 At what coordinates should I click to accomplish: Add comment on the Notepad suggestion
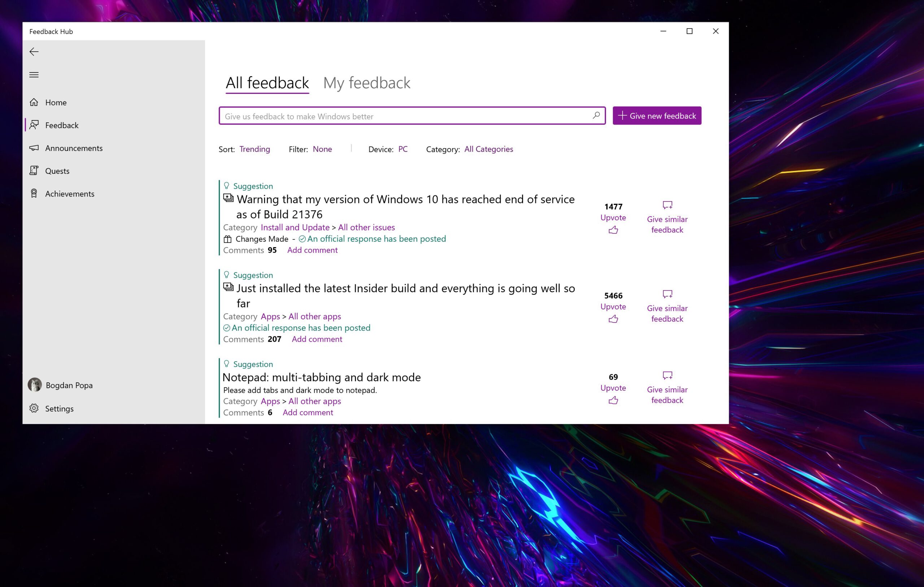pyautogui.click(x=308, y=412)
